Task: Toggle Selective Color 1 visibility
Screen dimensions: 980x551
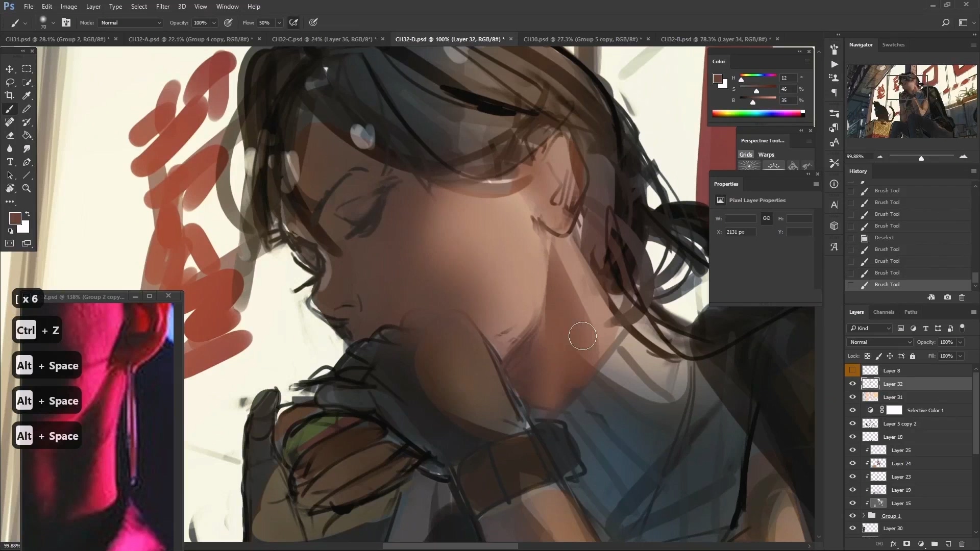Action: click(x=852, y=410)
